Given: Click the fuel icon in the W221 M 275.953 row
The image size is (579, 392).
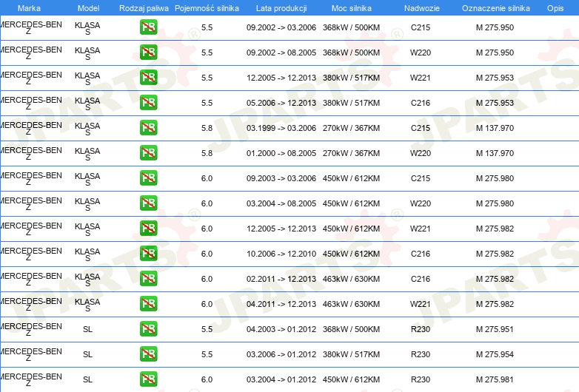Looking at the screenshot, I should pos(148,78).
